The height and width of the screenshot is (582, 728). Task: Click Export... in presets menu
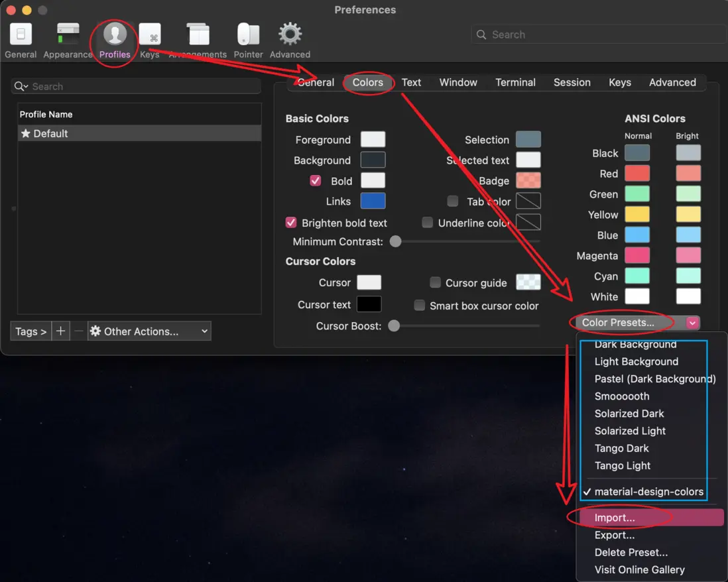[651, 535]
